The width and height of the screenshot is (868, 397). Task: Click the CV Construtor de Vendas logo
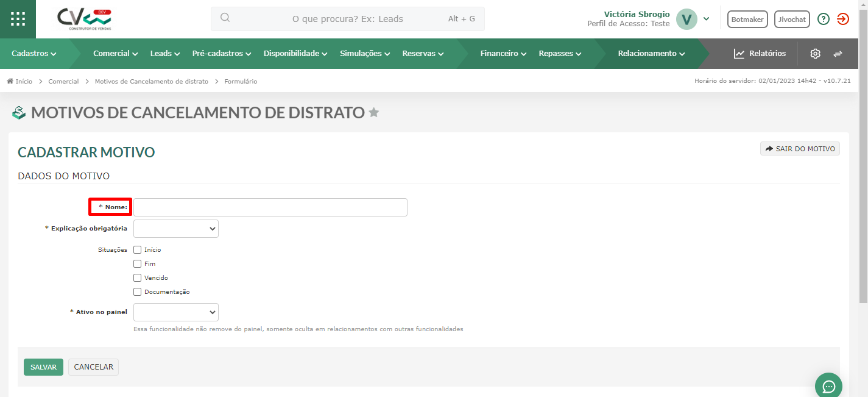(x=85, y=20)
